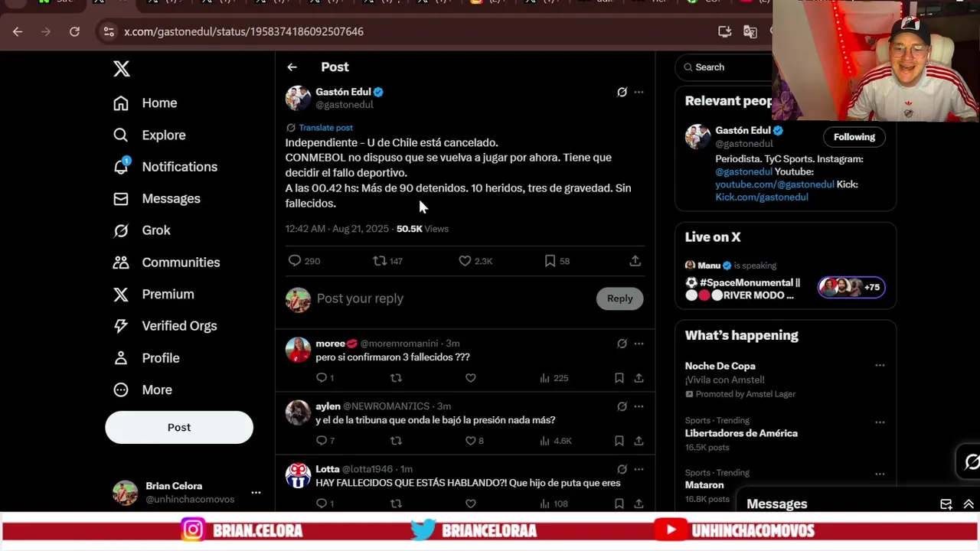Click the Grok icon on aylen's reply
The width and height of the screenshot is (980, 551).
[x=622, y=406]
